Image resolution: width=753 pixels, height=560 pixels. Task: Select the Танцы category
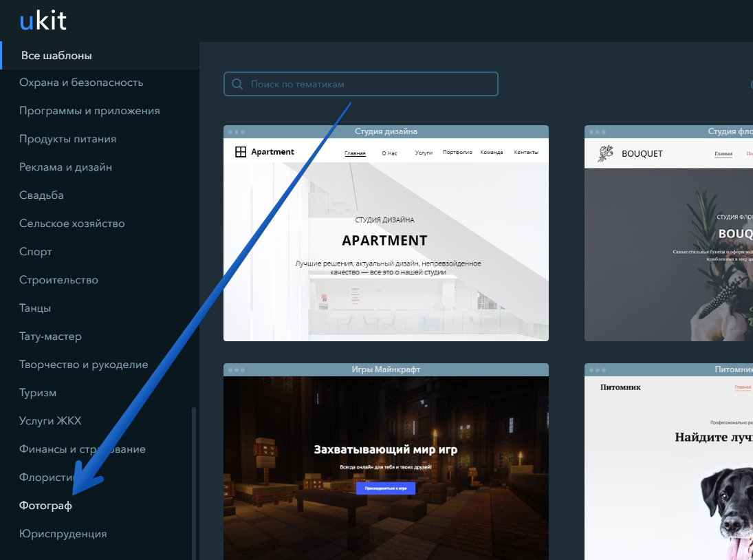pyautogui.click(x=35, y=308)
